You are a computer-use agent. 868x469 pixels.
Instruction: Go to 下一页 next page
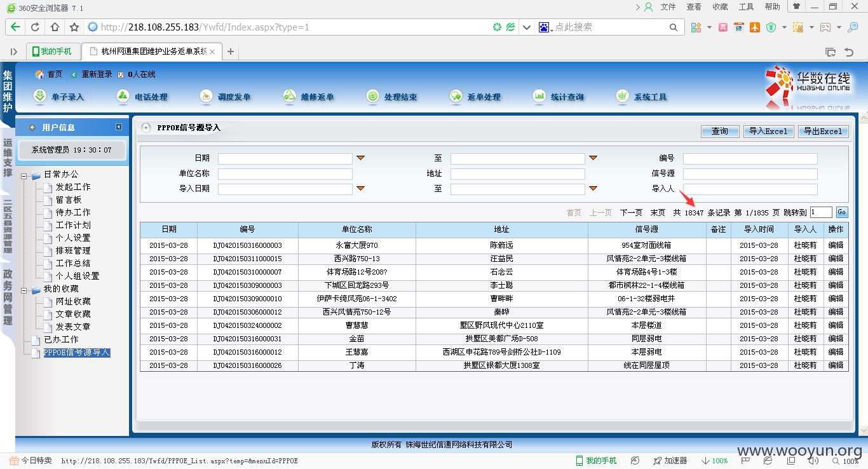(631, 213)
